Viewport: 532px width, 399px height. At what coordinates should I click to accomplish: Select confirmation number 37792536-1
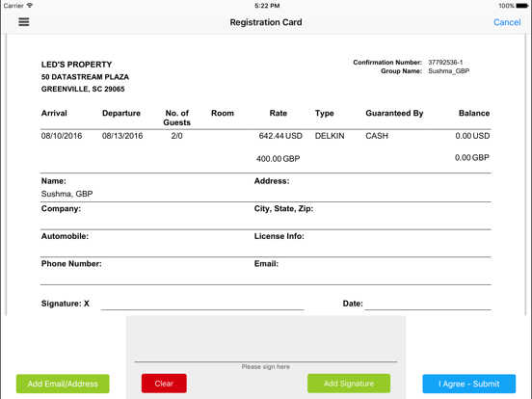click(445, 63)
